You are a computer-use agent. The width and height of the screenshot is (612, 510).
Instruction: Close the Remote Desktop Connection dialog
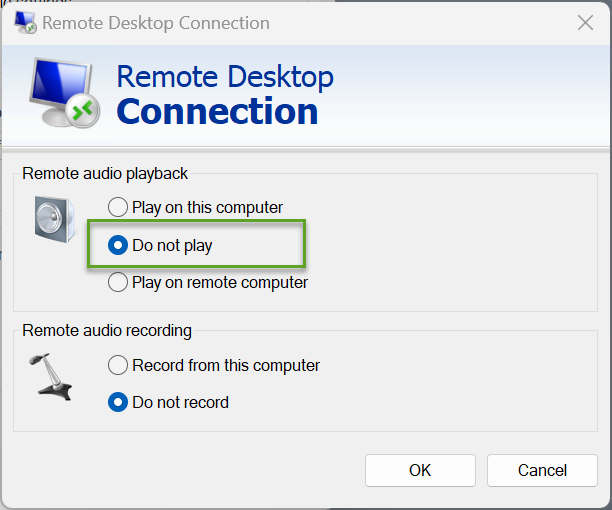585,23
